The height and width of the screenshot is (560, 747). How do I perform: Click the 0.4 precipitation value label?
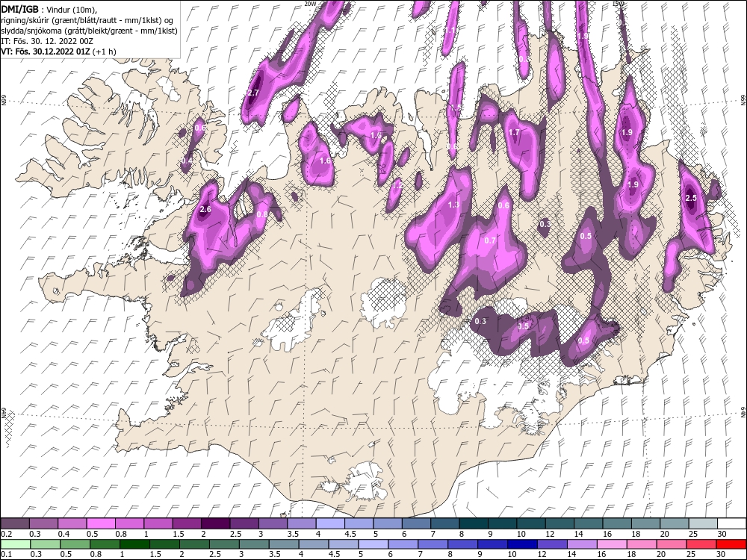pos(187,161)
